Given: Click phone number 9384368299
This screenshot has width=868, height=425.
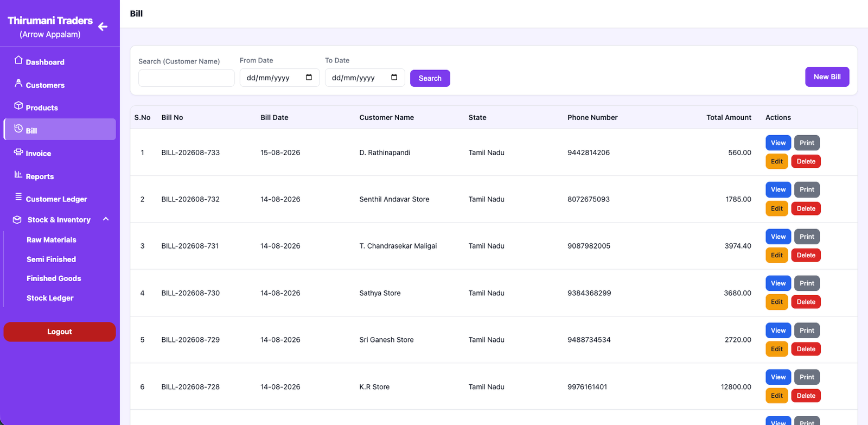Looking at the screenshot, I should tap(589, 293).
